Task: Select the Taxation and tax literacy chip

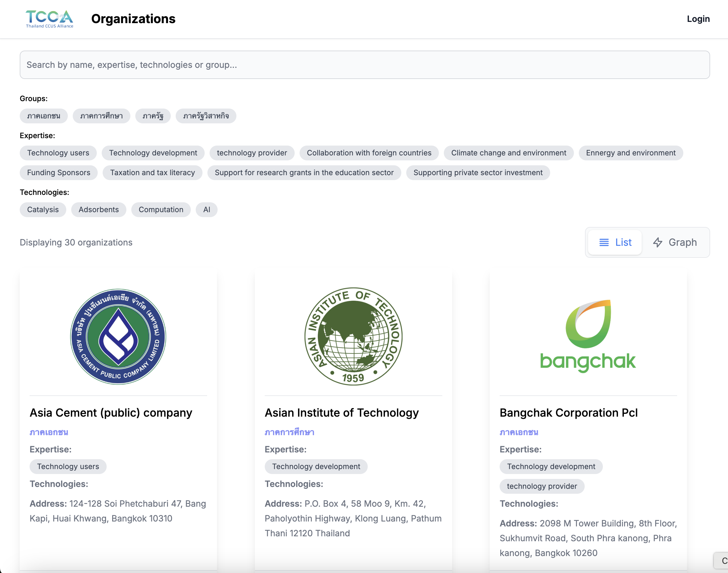Action: (x=152, y=173)
